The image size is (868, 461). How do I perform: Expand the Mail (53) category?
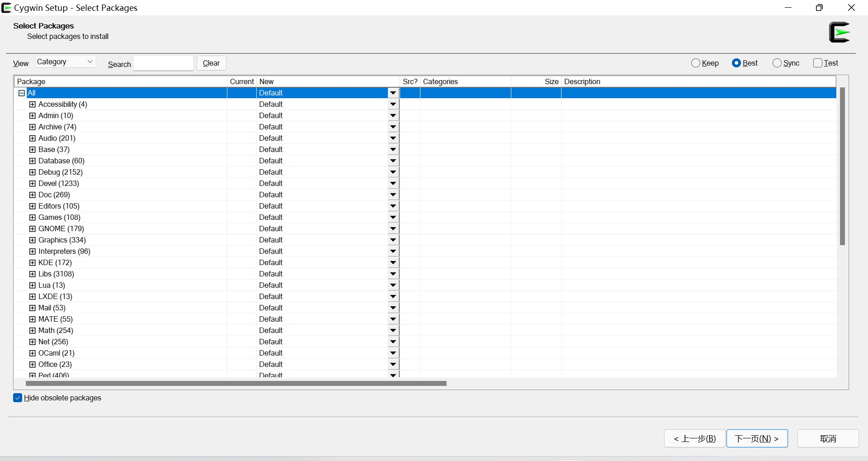(x=33, y=308)
